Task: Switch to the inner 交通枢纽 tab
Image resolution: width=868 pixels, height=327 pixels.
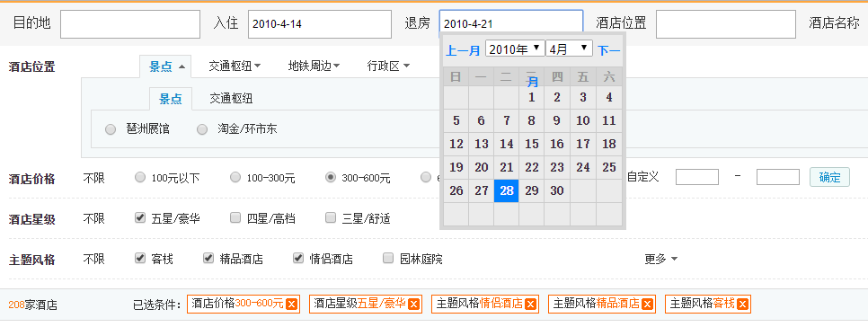Action: point(231,99)
